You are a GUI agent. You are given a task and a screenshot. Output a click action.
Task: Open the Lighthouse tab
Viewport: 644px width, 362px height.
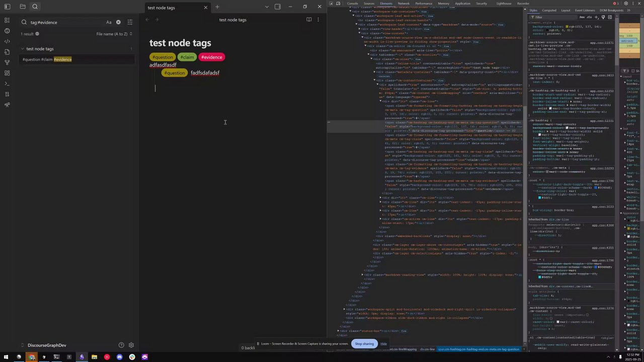pyautogui.click(x=504, y=4)
